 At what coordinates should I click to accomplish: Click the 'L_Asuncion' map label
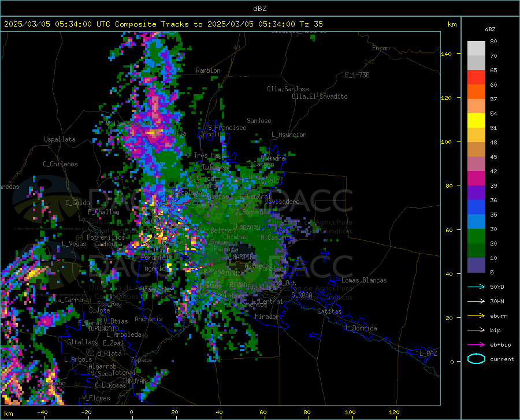[x=289, y=135]
